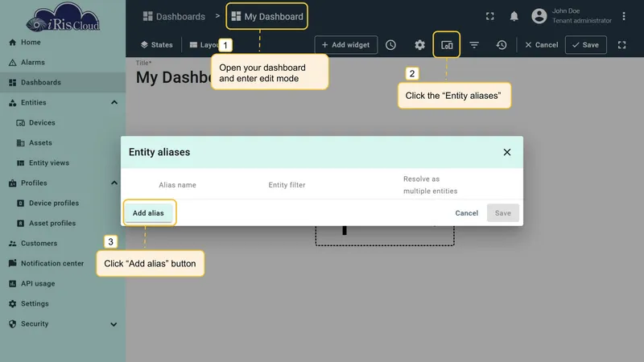Open API usage page

pyautogui.click(x=63, y=284)
